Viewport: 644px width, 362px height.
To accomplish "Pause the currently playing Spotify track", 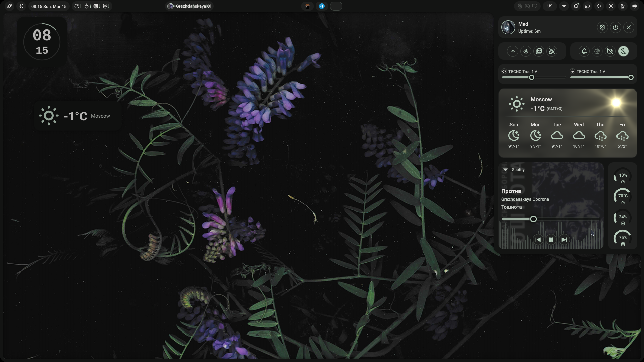I will coord(551,240).
